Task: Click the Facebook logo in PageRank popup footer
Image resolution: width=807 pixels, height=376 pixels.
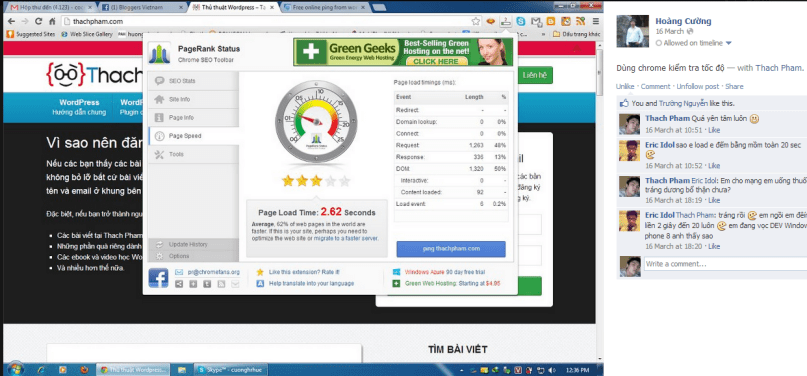Action: [159, 278]
